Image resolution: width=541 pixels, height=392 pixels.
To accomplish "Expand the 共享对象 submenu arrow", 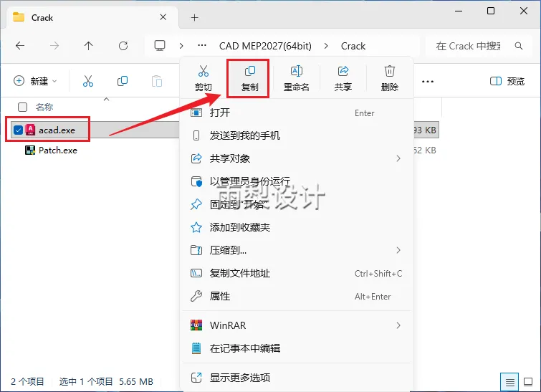I will (x=398, y=158).
